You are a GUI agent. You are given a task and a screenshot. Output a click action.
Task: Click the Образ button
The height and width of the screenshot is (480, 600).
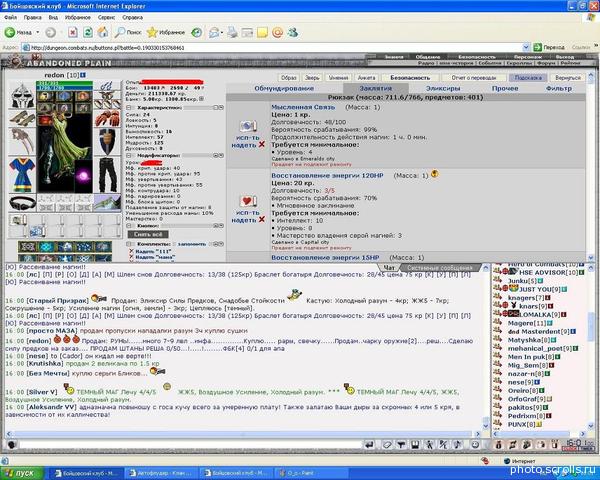click(x=289, y=78)
